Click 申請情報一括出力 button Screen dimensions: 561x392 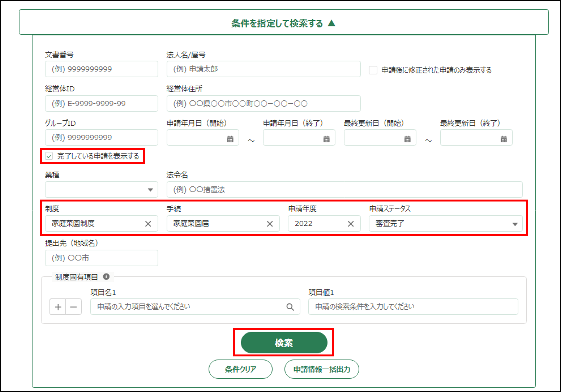pos(321,369)
